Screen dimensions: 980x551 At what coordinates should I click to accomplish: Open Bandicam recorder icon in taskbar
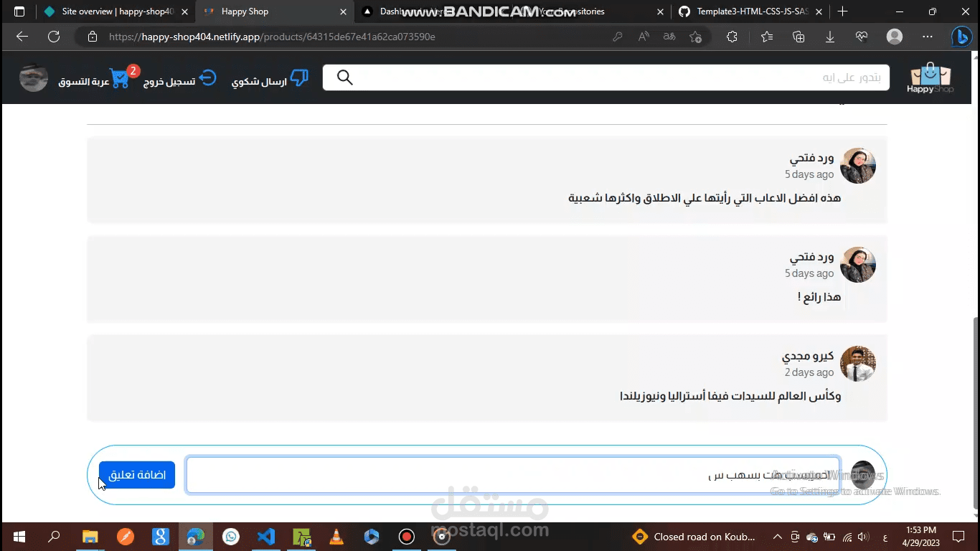click(x=407, y=537)
